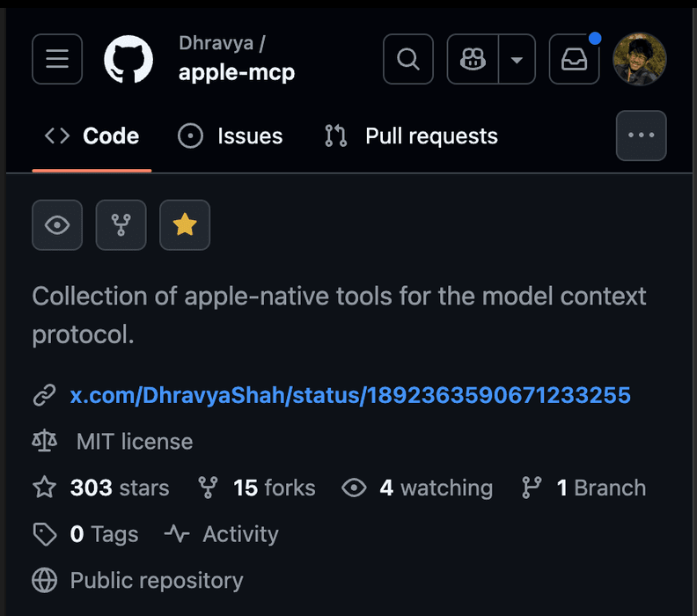Go to the GitHub homepage logo
697x616 pixels.
point(128,59)
